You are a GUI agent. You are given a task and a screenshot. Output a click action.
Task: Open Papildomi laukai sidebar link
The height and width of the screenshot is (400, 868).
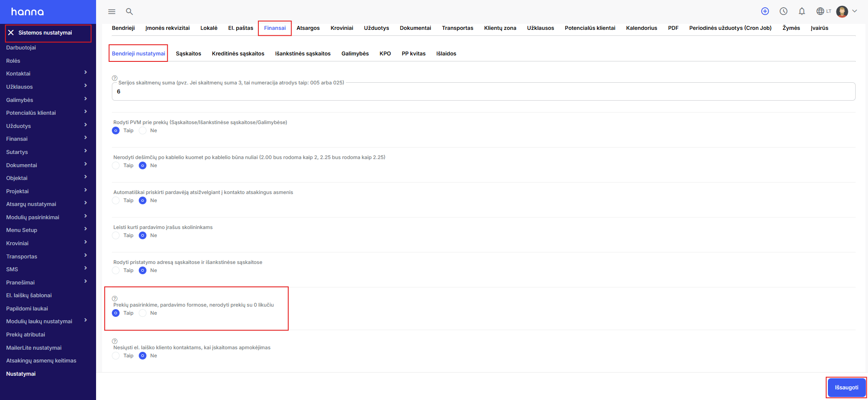click(27, 309)
